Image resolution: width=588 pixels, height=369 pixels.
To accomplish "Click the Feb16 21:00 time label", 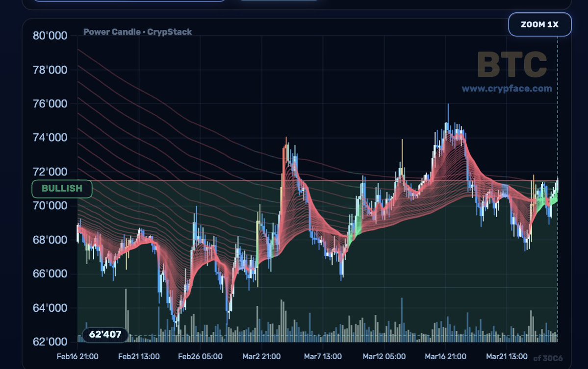I will tap(77, 356).
